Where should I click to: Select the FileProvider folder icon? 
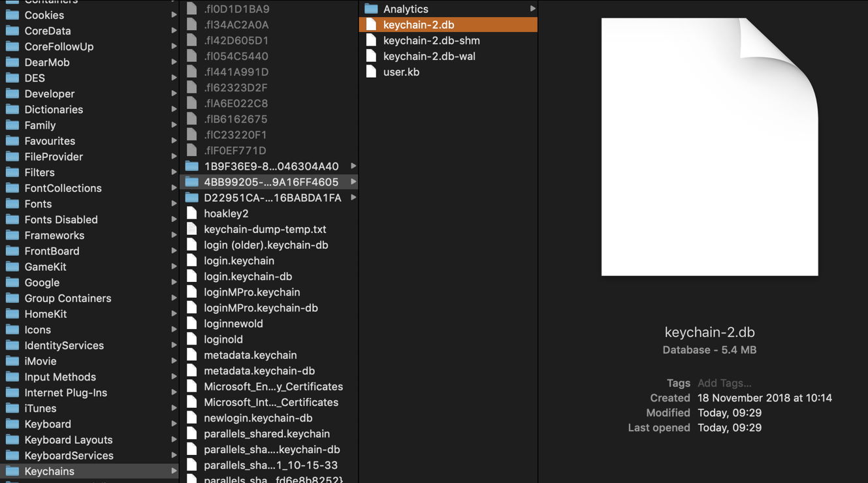point(12,157)
